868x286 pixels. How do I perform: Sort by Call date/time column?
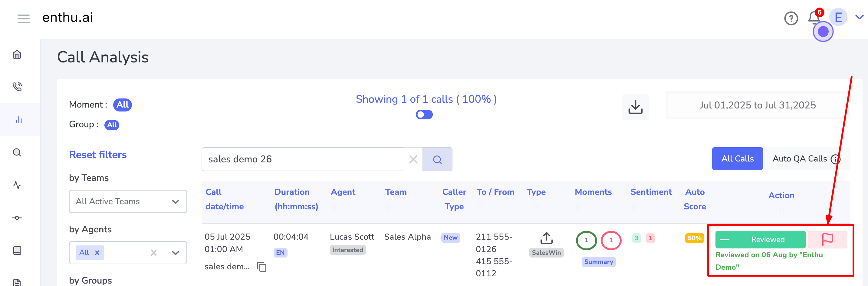pos(224,199)
